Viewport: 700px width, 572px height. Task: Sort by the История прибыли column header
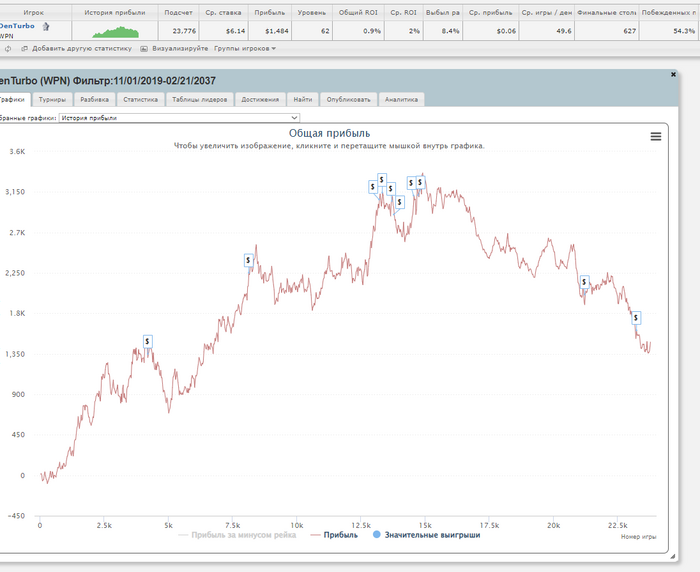[x=115, y=13]
